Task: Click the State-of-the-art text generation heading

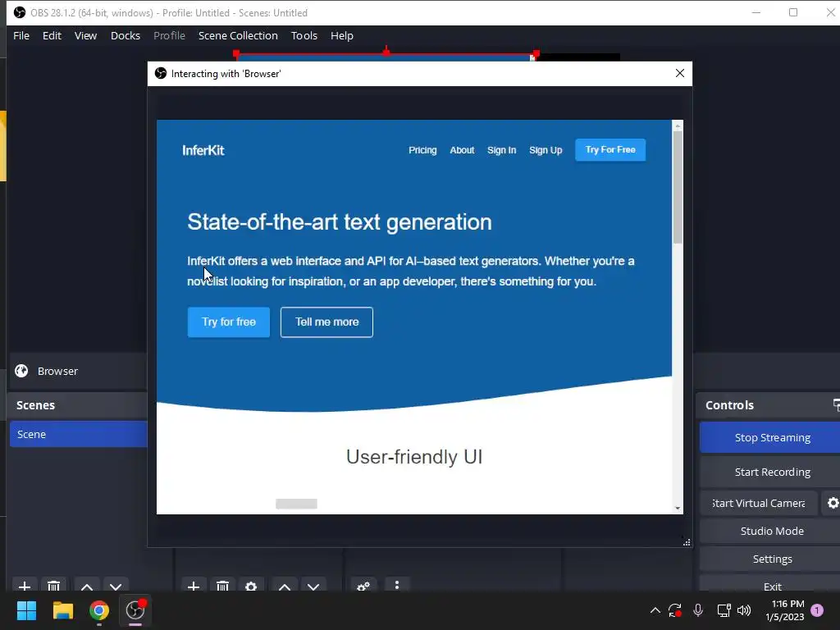Action: (339, 221)
